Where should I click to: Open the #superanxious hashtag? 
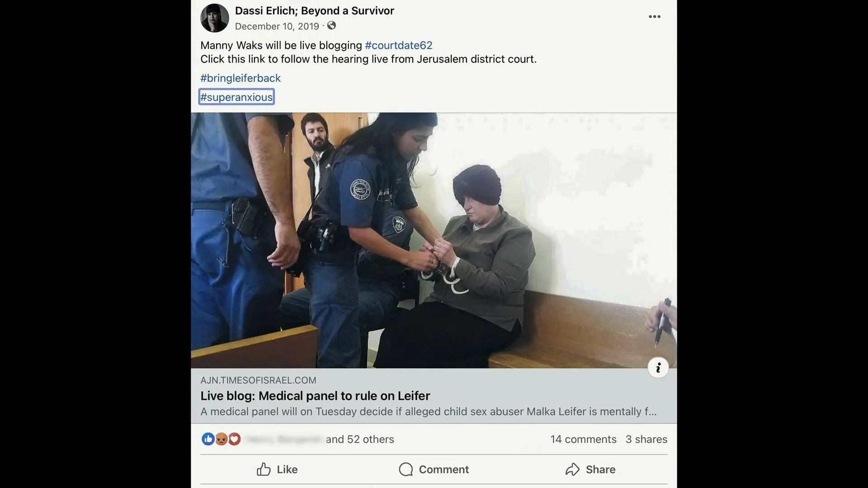click(x=236, y=97)
